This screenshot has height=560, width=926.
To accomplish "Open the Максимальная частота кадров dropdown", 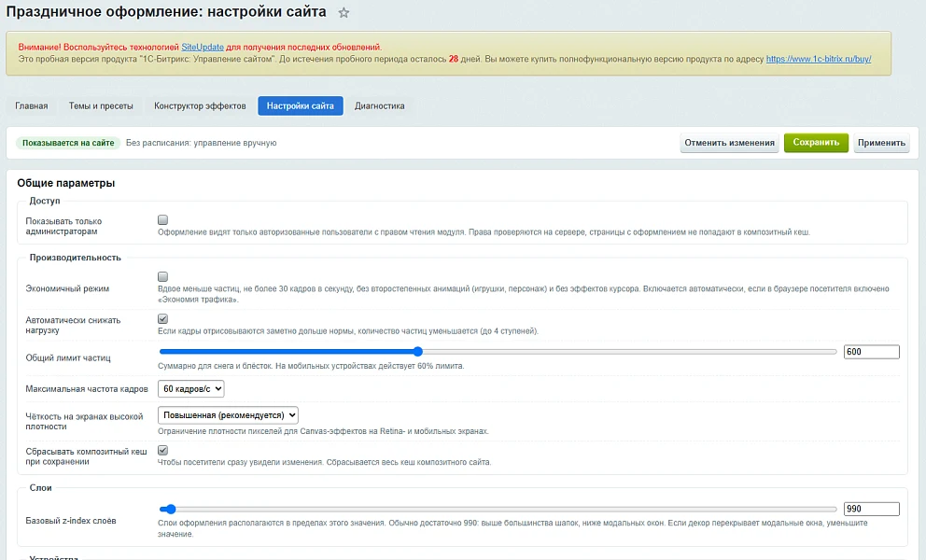I will [190, 388].
